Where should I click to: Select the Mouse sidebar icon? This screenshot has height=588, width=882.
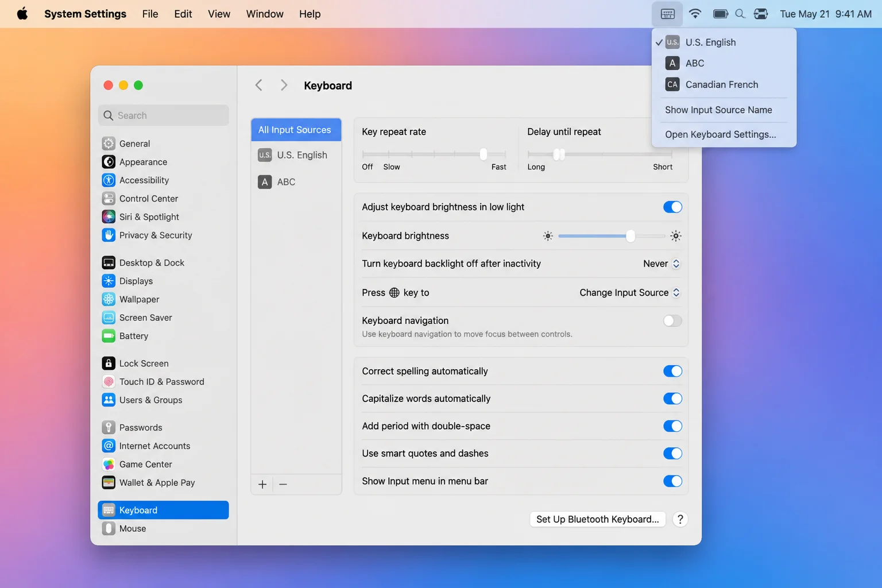[x=109, y=529]
